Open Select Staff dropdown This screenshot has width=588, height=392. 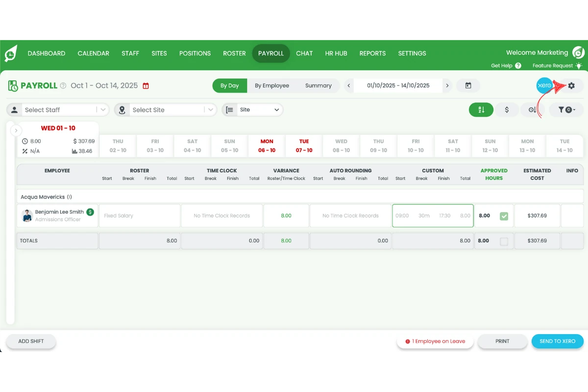(x=58, y=110)
